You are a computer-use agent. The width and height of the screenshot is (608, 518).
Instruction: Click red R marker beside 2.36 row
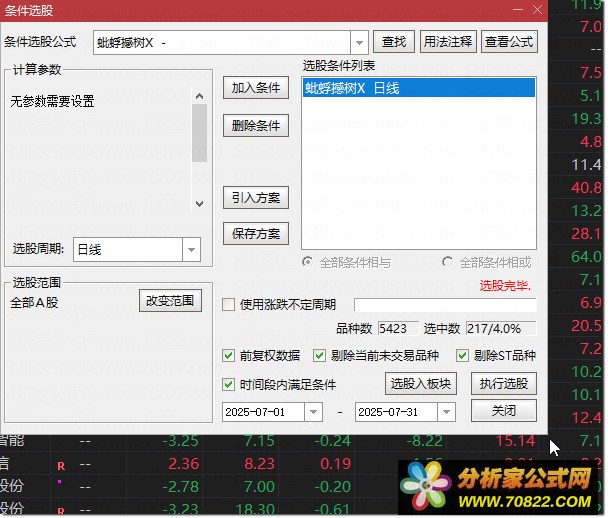pos(61,466)
